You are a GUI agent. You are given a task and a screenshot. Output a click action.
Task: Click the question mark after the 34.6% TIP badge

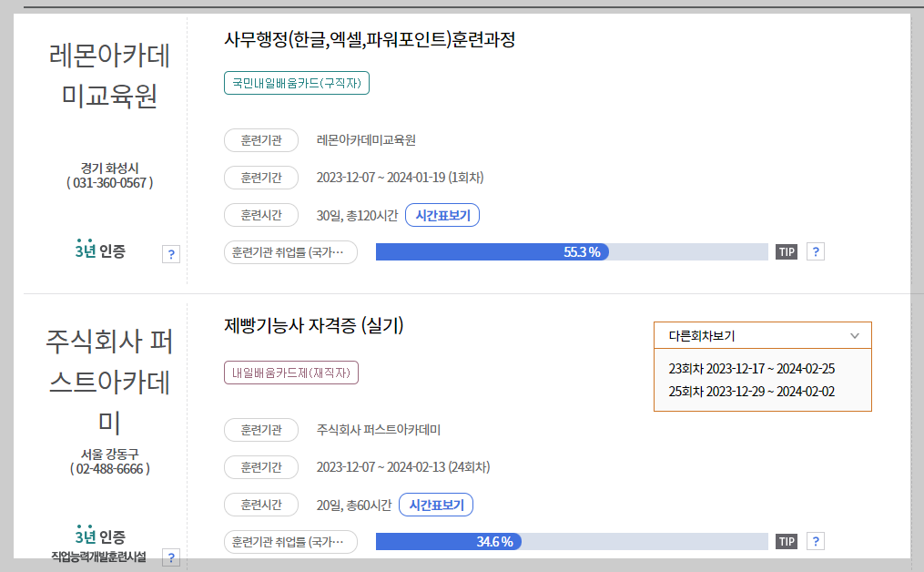pyautogui.click(x=815, y=540)
